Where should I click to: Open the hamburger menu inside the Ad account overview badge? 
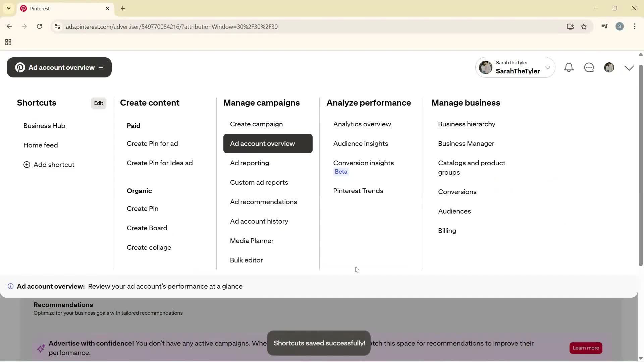[101, 67]
